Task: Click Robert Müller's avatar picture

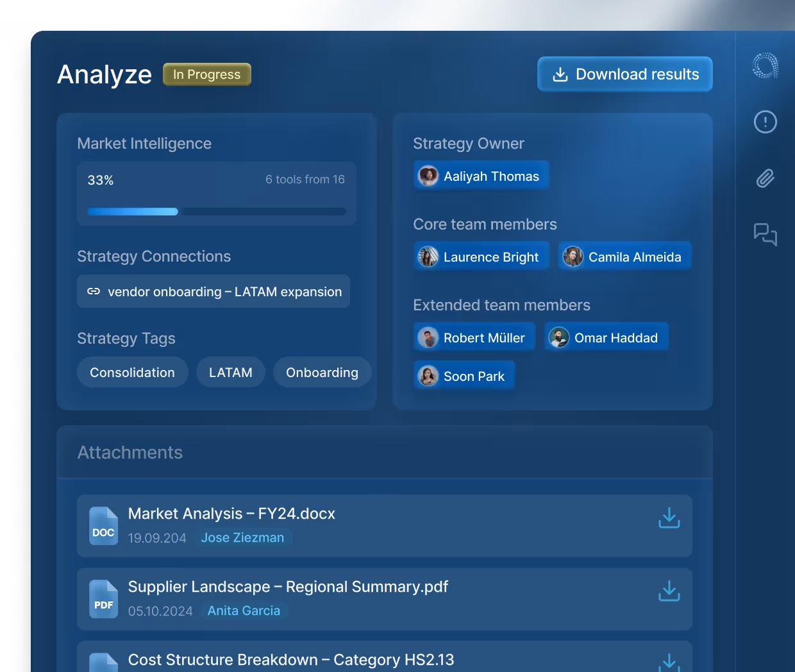Action: [x=428, y=337]
